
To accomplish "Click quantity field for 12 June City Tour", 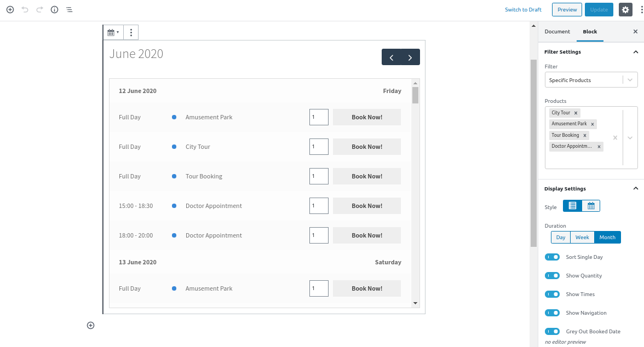I will point(319,147).
